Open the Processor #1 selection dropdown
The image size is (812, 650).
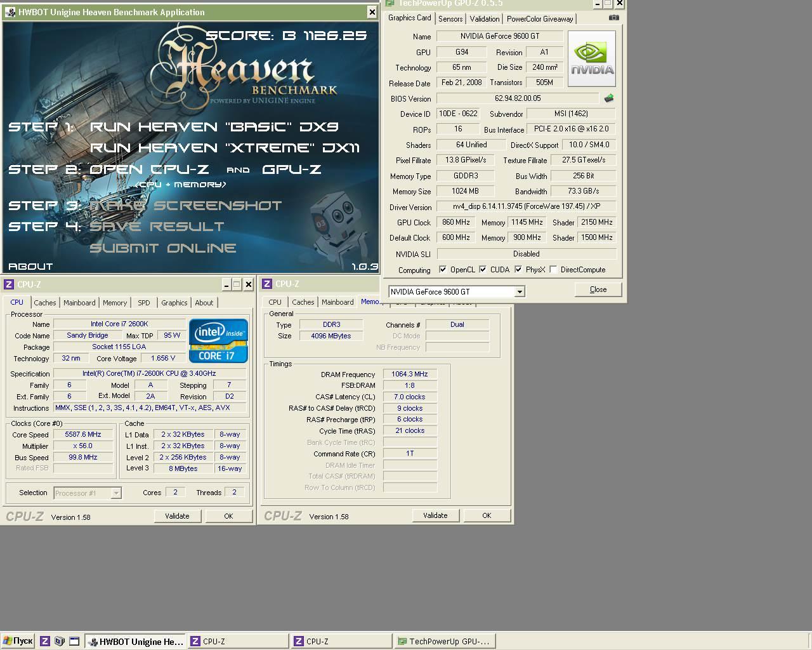[x=116, y=493]
